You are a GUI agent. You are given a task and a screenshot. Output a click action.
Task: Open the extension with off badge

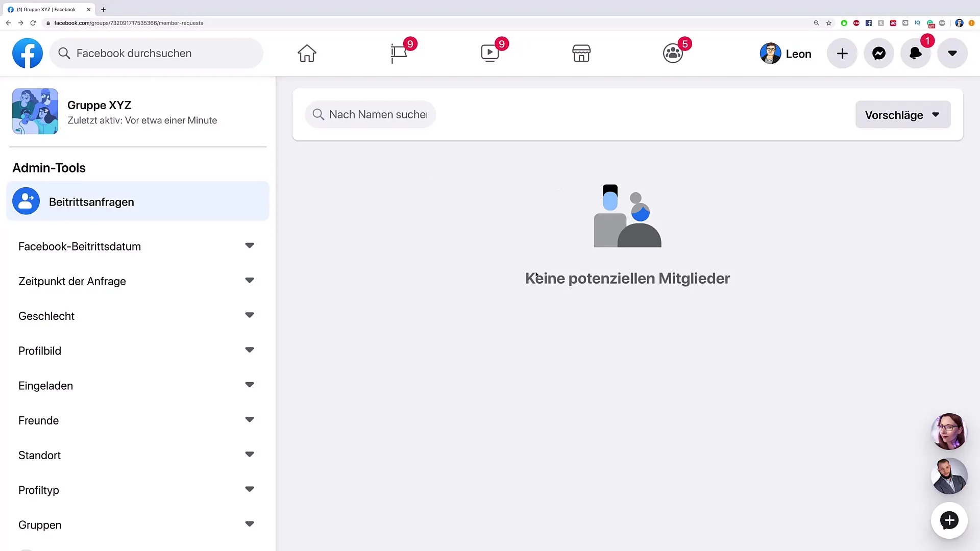point(930,23)
